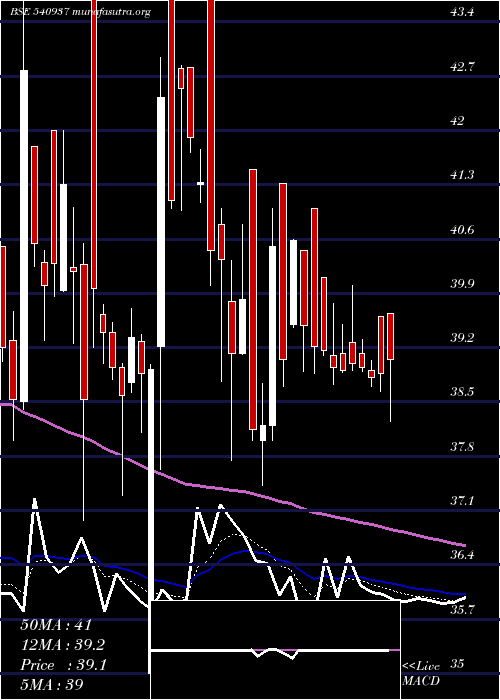500x700 pixels.
Task: Click the 37.8 price axis label
Action: (x=462, y=447)
